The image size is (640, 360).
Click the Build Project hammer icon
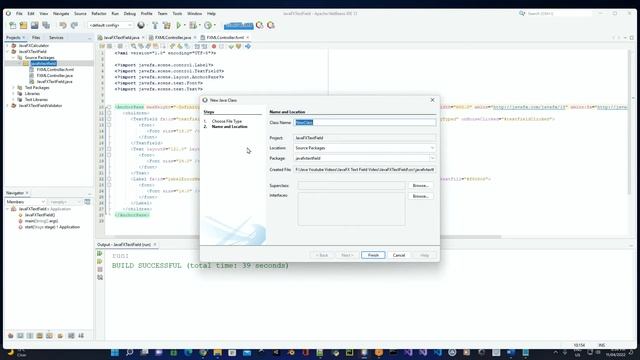(155, 25)
